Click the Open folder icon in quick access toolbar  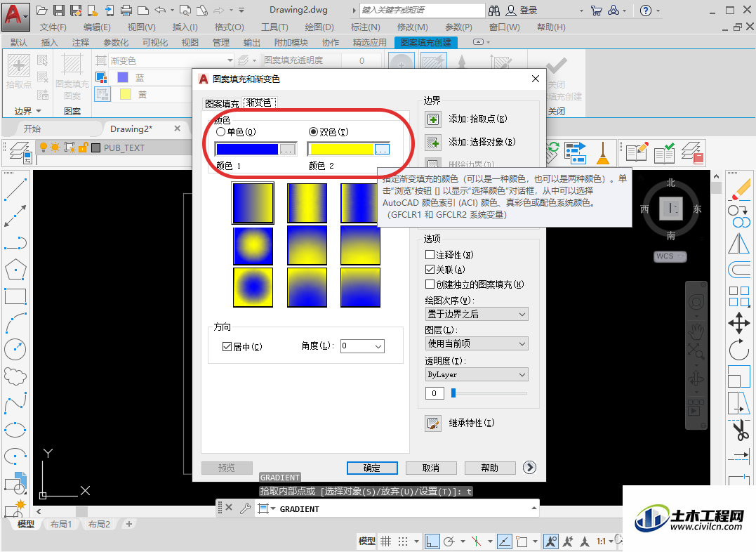42,10
